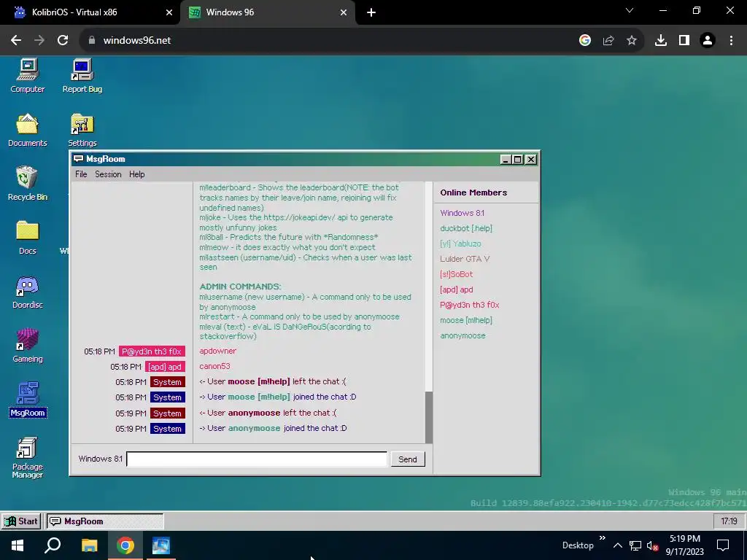Close the KolibriOS browser tab

click(x=169, y=12)
